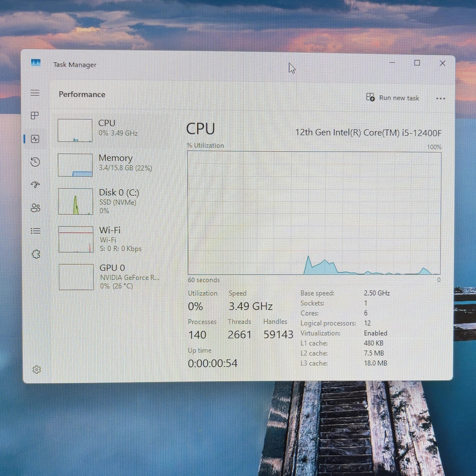
Task: Click the Virtualization Enabled value
Action: pos(376,333)
